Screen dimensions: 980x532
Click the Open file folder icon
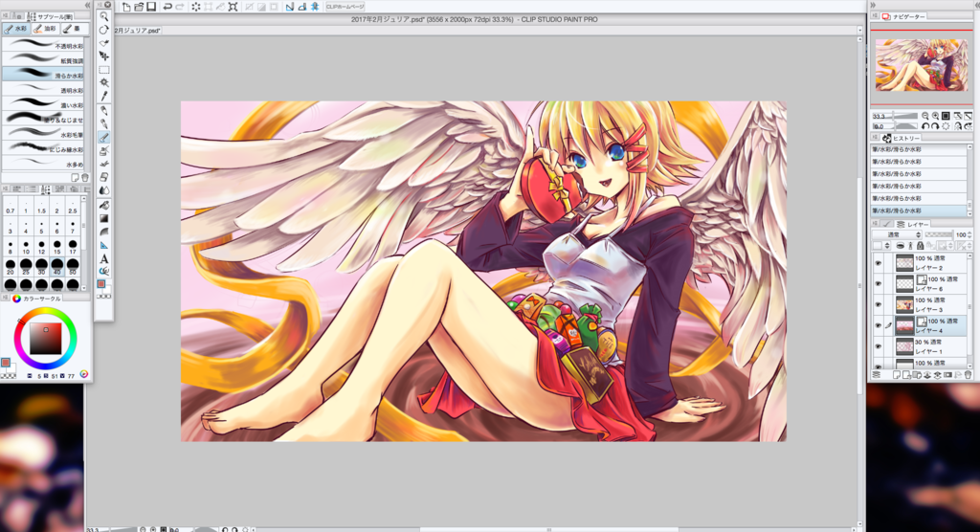pos(139,7)
